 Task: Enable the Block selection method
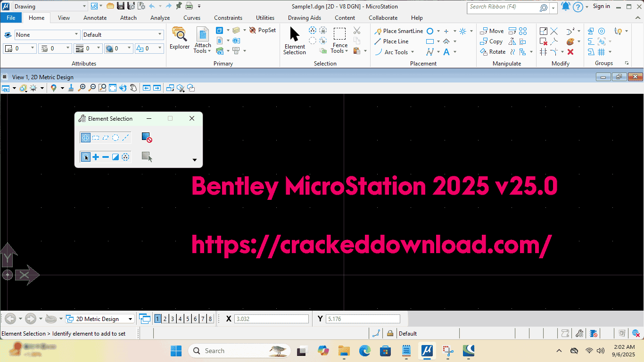[x=96, y=138]
